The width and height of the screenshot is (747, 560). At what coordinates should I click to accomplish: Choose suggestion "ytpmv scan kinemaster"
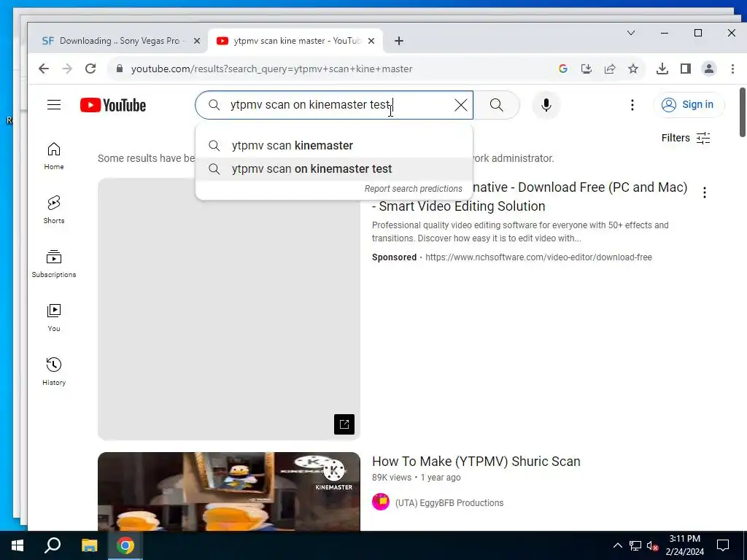(334, 146)
